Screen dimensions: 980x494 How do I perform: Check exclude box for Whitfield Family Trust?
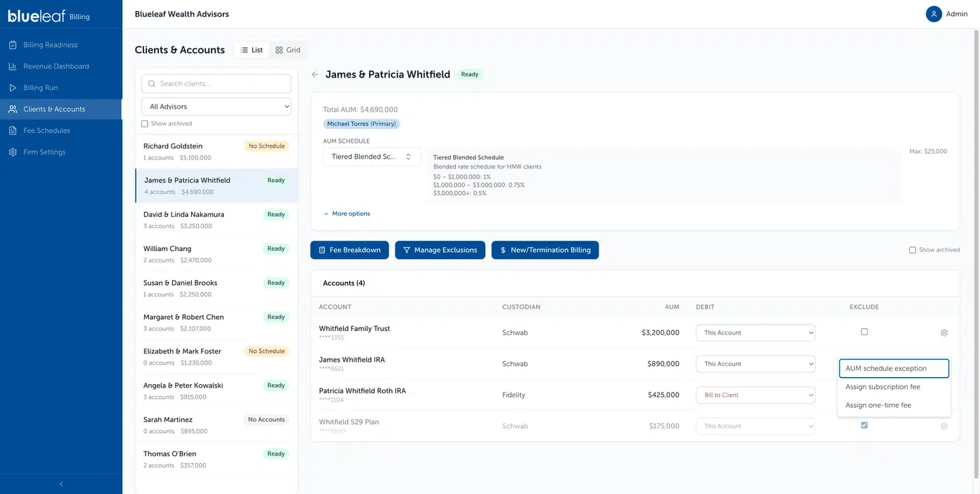click(864, 332)
